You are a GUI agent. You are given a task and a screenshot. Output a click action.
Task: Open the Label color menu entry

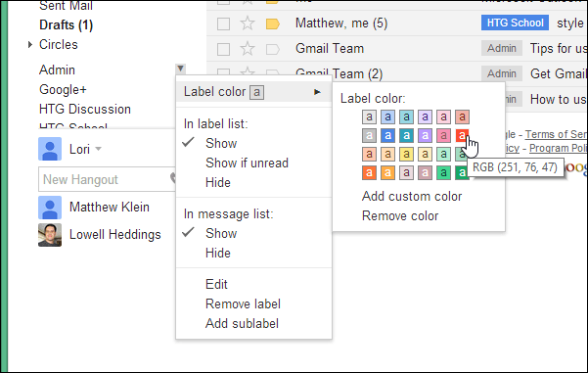point(253,92)
